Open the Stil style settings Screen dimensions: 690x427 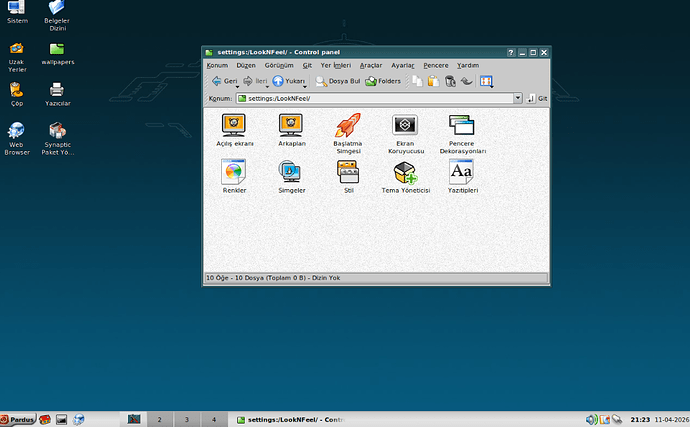(x=348, y=173)
